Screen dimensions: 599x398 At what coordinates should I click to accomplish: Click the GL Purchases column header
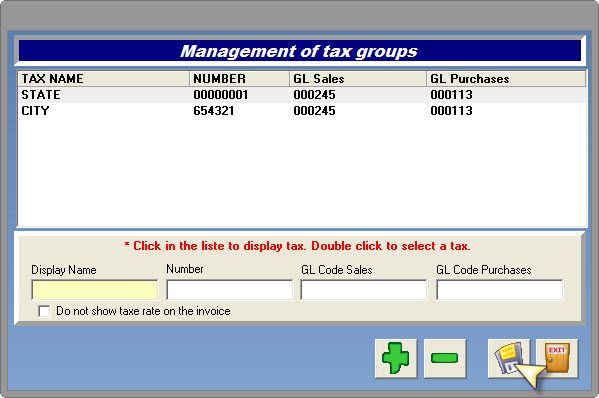[x=506, y=79]
